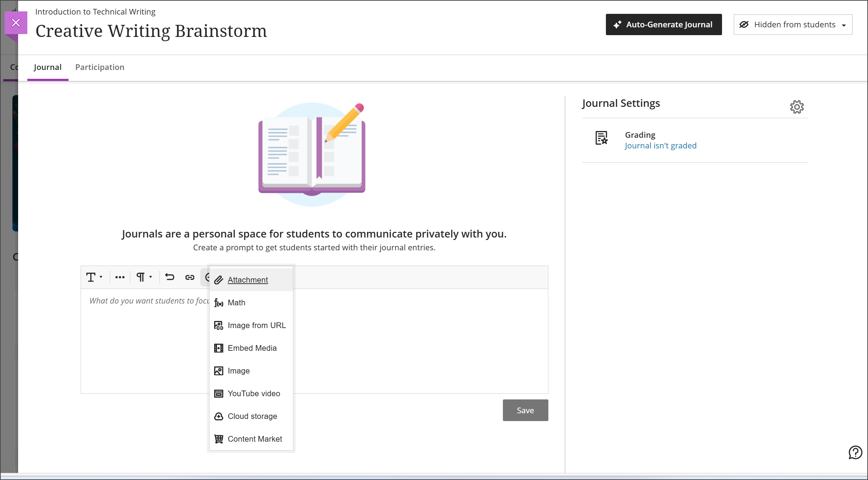Viewport: 868px width, 480px height.
Task: Insert a Math formula
Action: [236, 302]
